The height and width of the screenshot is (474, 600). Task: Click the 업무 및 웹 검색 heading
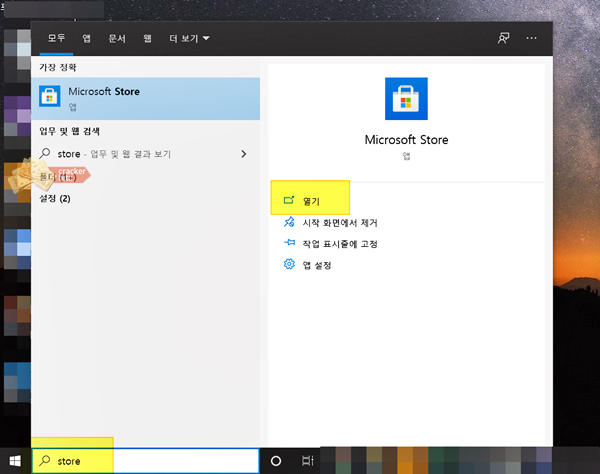tap(69, 131)
